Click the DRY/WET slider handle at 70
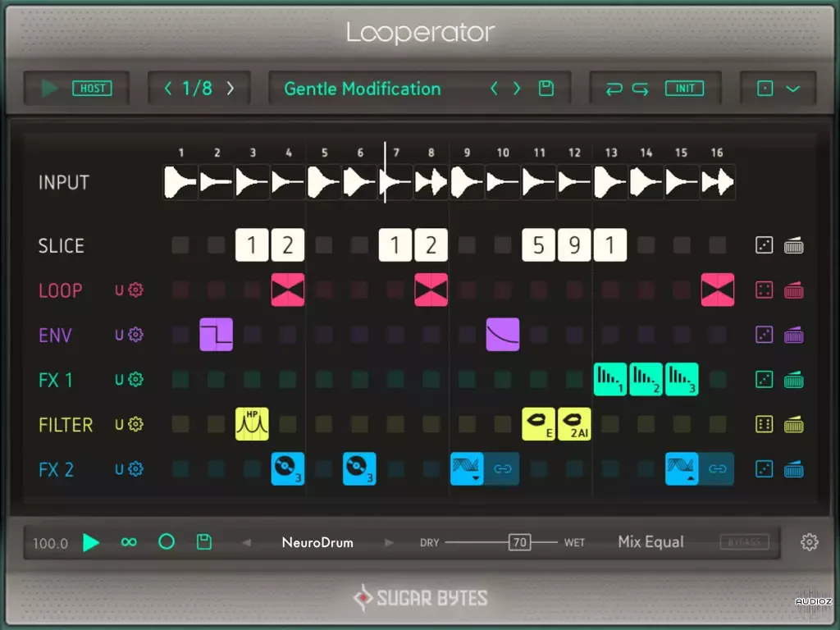Viewport: 840px width, 630px height. 519,542
